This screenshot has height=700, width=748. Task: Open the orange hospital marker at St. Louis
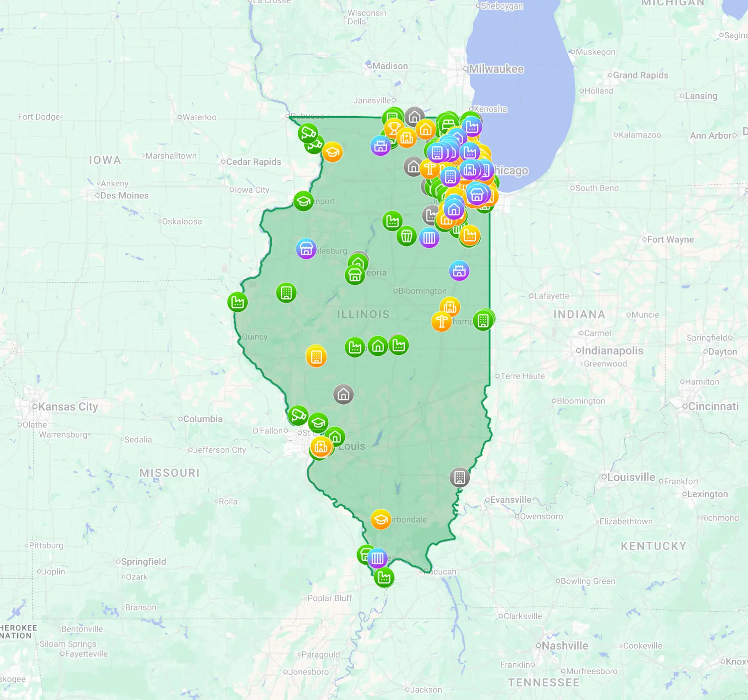pos(321,447)
